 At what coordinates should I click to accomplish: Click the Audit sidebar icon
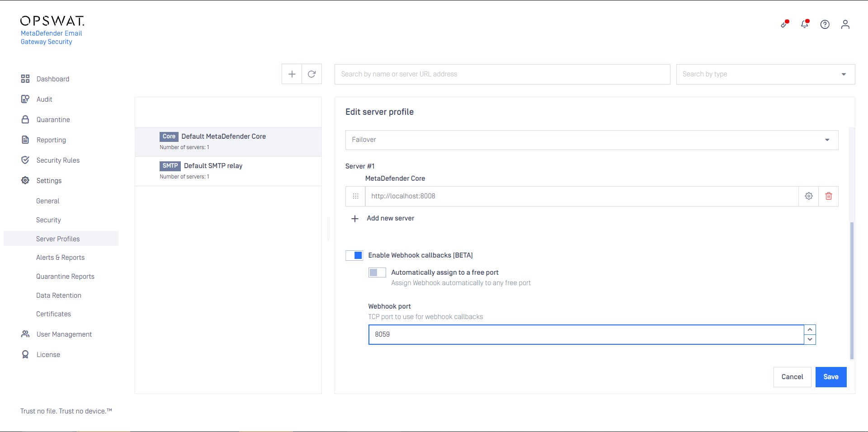25,99
